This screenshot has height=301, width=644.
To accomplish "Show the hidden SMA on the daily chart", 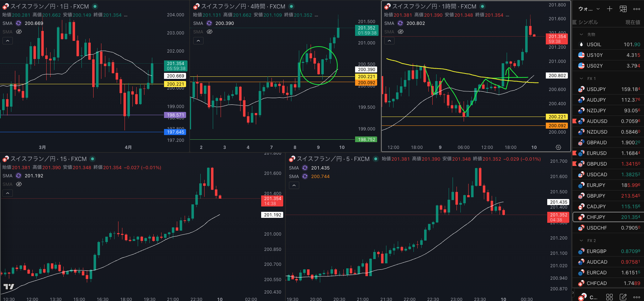I will point(19,32).
